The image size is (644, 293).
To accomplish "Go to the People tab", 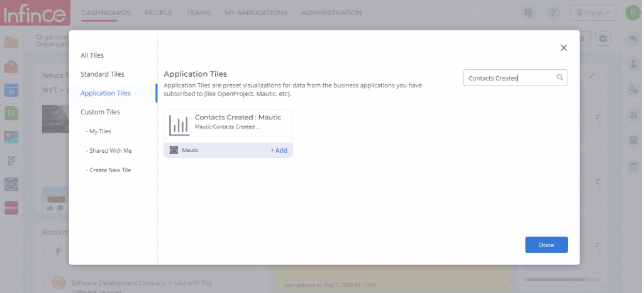I will point(158,13).
